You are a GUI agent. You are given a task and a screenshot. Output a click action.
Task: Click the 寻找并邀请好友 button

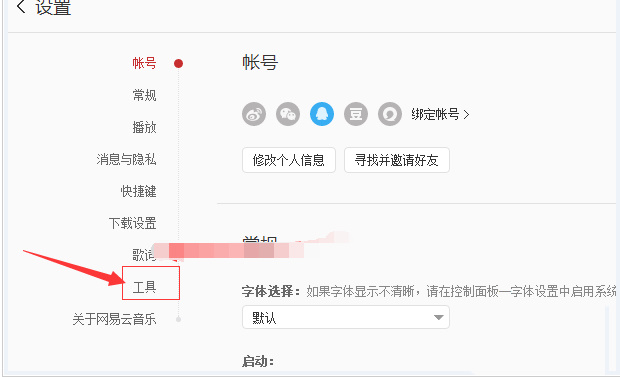(x=397, y=160)
